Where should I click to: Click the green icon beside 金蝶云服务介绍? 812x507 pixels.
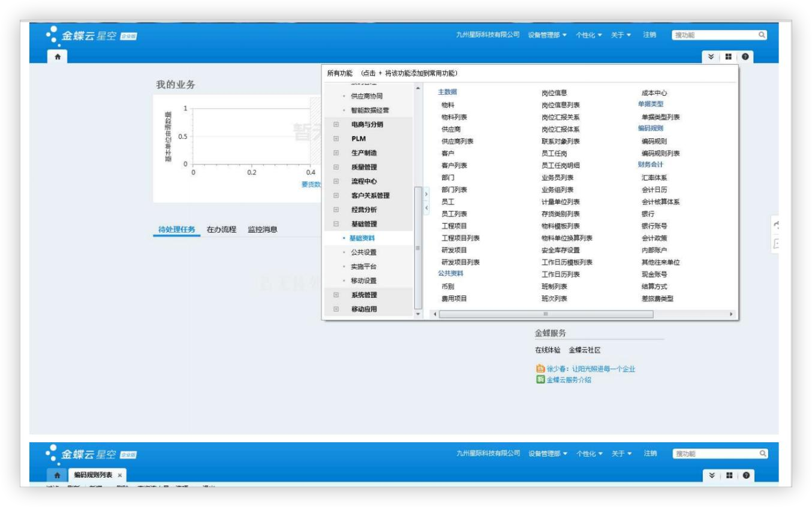(540, 379)
